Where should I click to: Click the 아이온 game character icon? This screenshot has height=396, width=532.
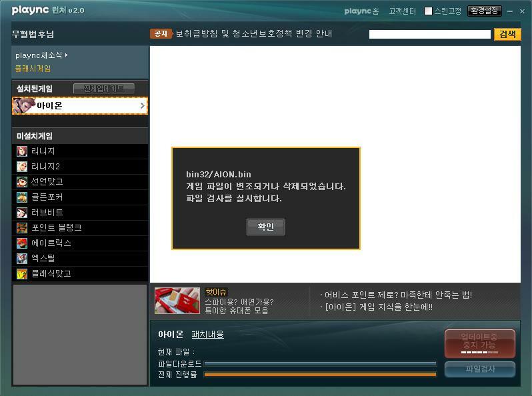[x=24, y=106]
